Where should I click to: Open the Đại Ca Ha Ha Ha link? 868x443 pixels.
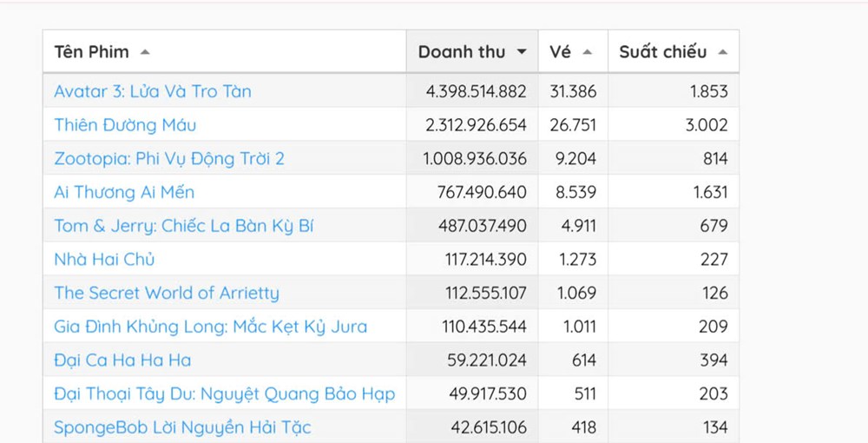(122, 360)
